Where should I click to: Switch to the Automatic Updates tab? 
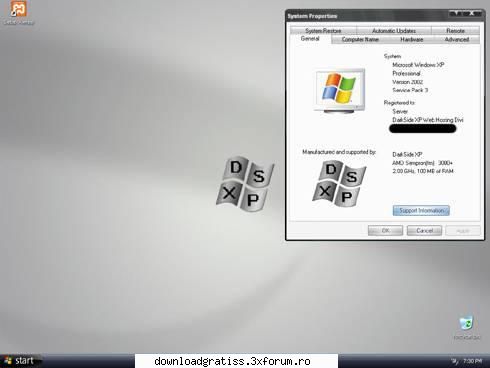tap(394, 31)
